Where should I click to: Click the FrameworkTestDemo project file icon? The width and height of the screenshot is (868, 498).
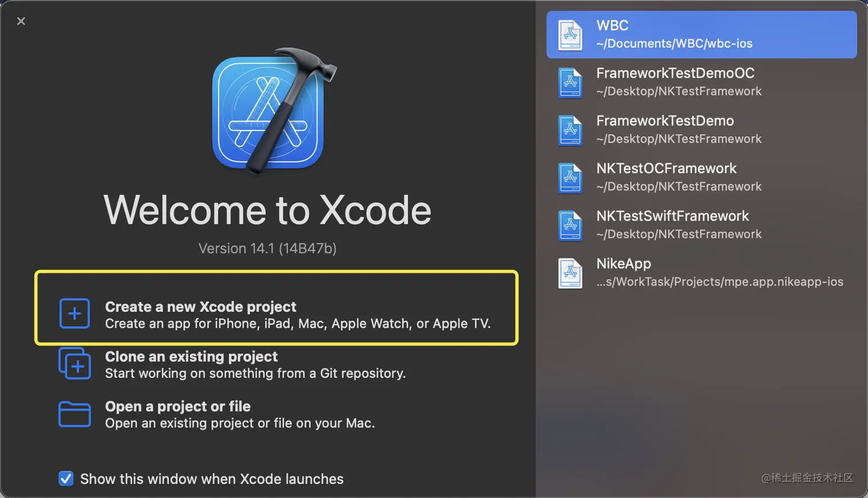tap(571, 130)
